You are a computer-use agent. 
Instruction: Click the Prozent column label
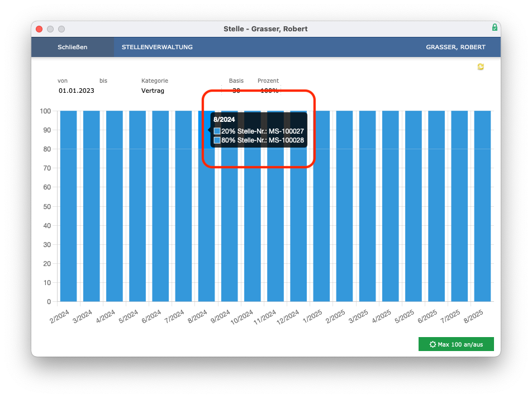point(268,80)
